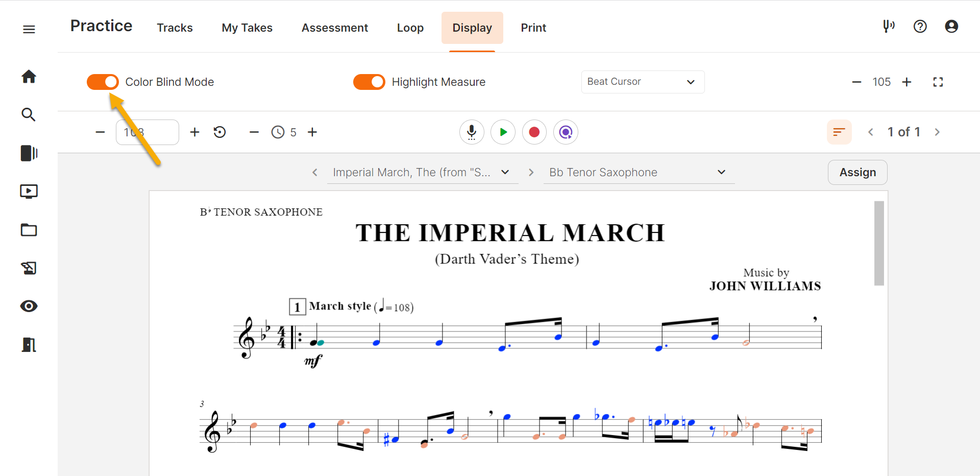Increase the tempo value

pos(194,132)
